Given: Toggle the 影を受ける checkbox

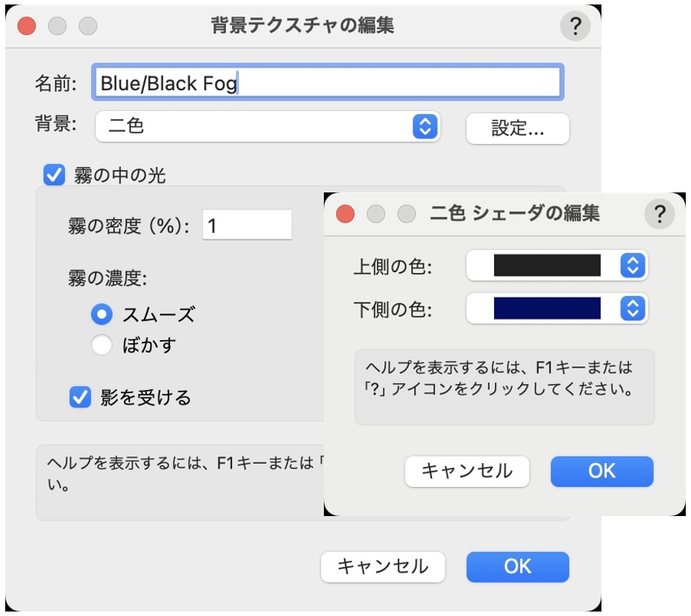Looking at the screenshot, I should tap(80, 397).
